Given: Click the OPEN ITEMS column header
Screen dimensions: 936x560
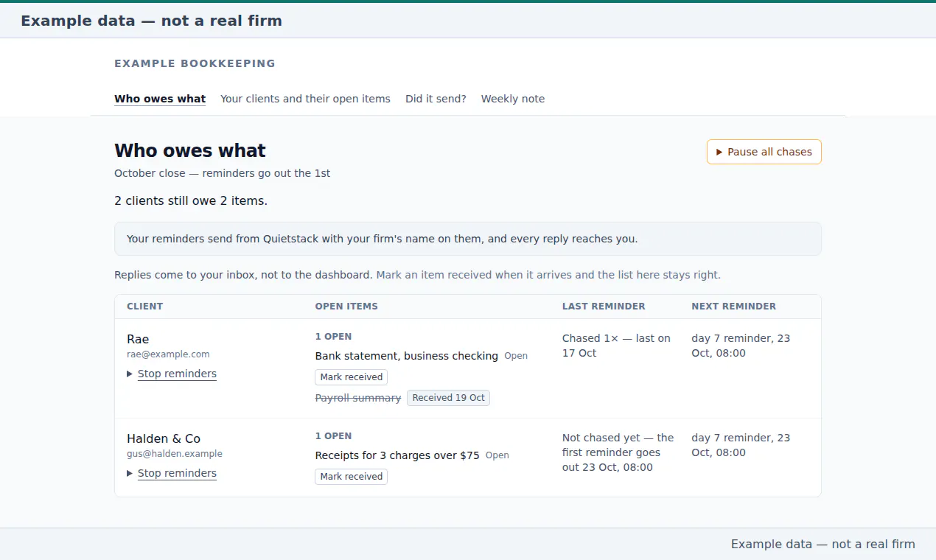Looking at the screenshot, I should click(346, 307).
